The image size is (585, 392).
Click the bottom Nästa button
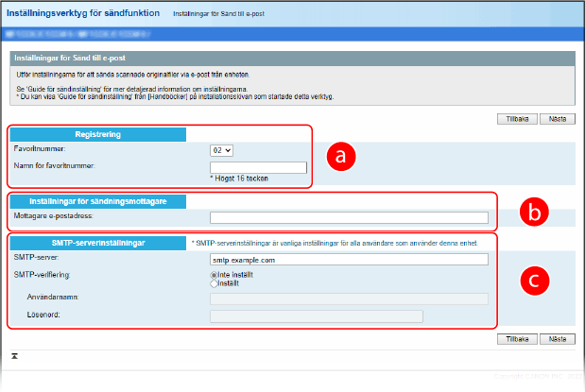point(557,337)
